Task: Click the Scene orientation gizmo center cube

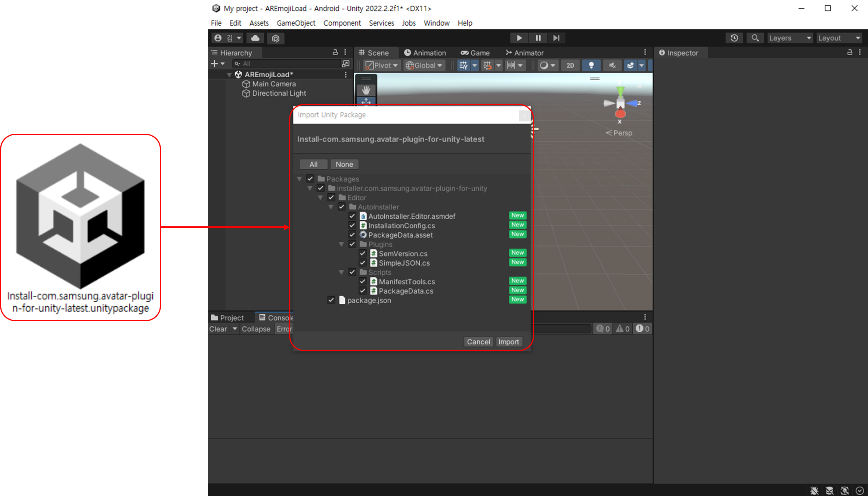Action: point(620,103)
